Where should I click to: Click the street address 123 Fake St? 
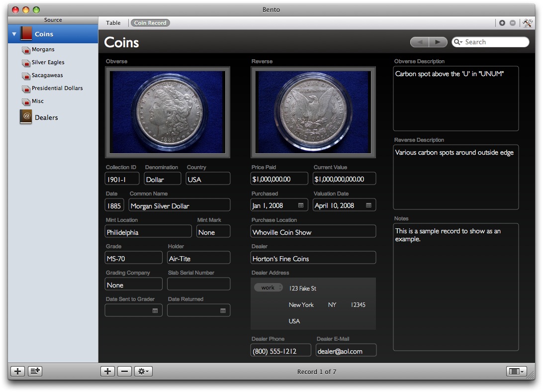(303, 289)
